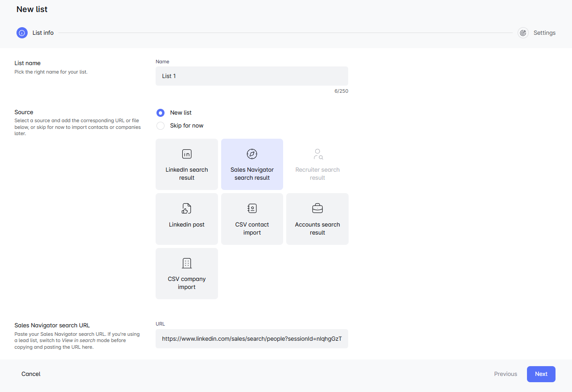
Task: Click the 6/250 character counter
Action: 341,91
